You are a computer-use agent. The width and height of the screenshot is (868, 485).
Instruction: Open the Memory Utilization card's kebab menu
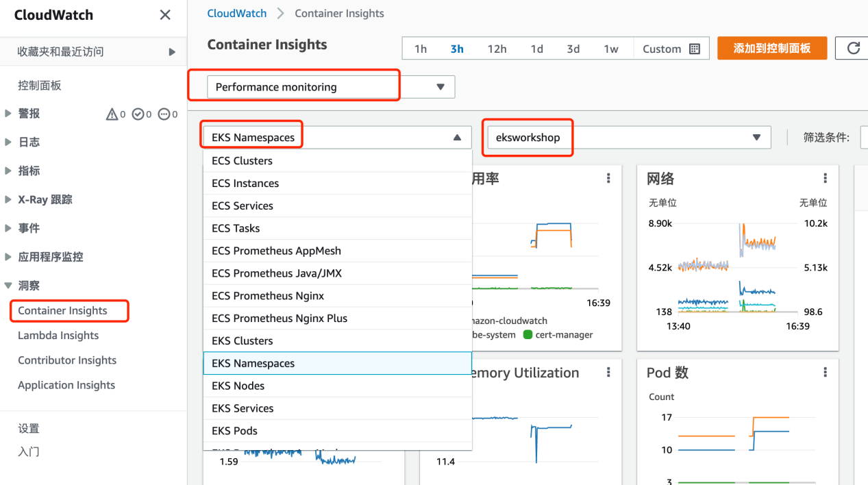pyautogui.click(x=608, y=372)
